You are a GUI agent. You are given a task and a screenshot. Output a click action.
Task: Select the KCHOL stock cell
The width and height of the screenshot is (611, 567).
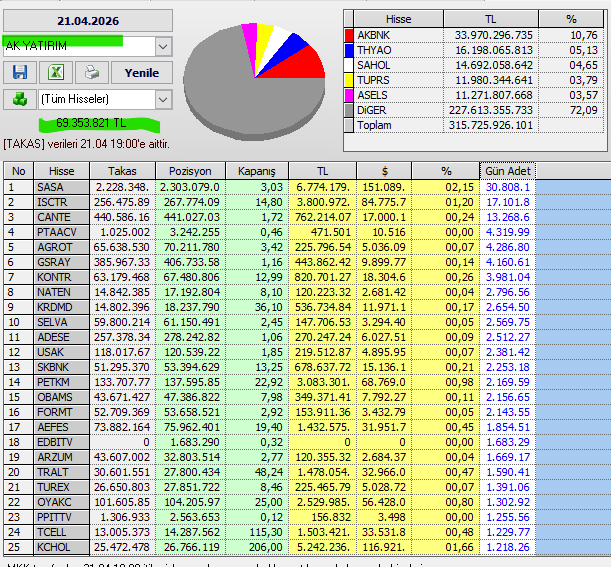62,547
